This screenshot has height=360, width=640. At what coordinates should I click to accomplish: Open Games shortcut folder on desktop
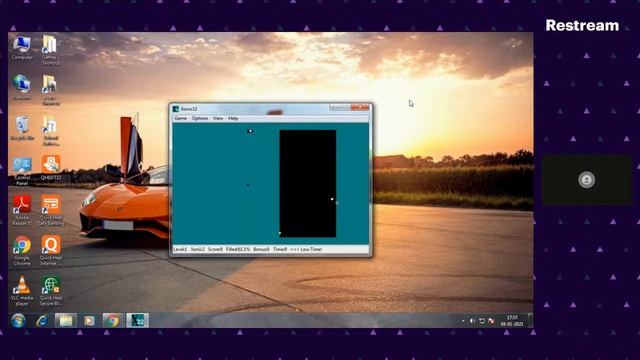pyautogui.click(x=50, y=49)
